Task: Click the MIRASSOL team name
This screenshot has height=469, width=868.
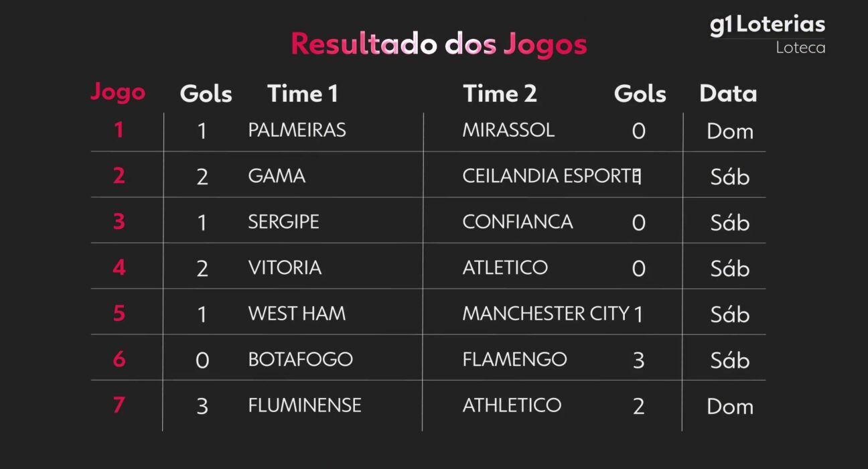Action: click(508, 130)
